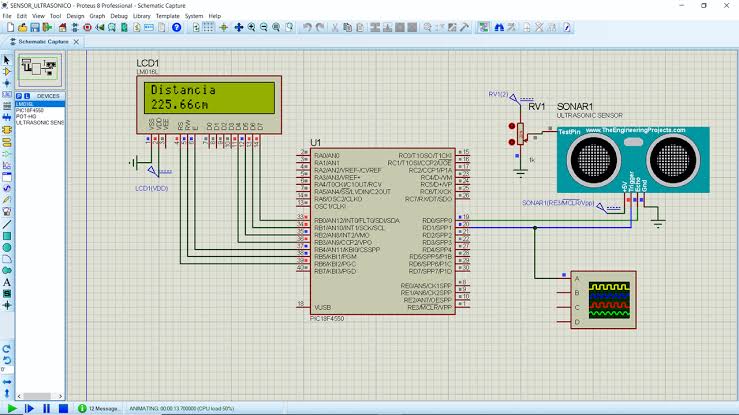
Task: Open the File menu
Action: [7, 16]
